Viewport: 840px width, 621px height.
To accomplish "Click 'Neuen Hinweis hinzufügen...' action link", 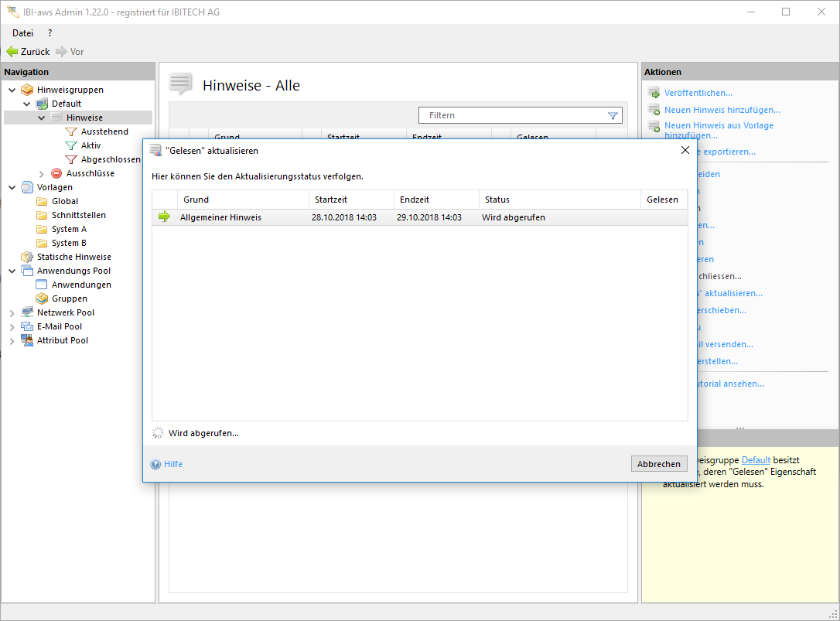I will (x=722, y=110).
